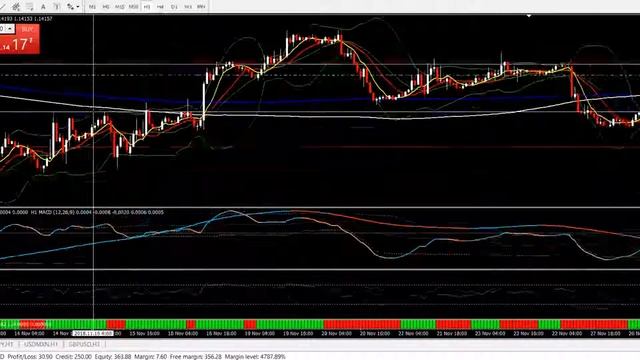This screenshot has width=640, height=360.
Task: Open the trade volume dropdown arrow
Action: coord(10,29)
